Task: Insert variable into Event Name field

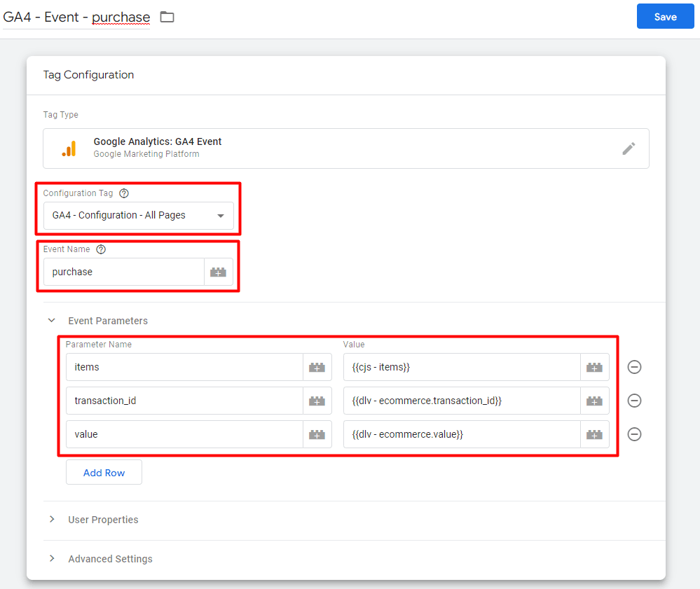Action: (x=219, y=272)
